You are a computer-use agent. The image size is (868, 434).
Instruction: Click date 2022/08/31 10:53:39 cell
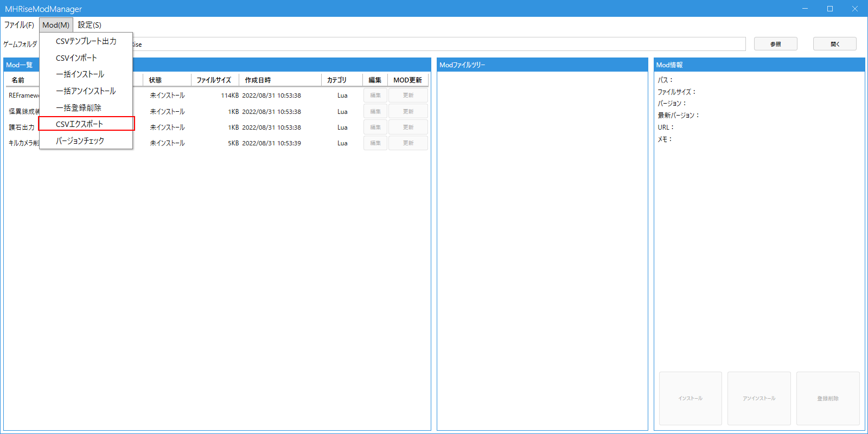point(271,143)
